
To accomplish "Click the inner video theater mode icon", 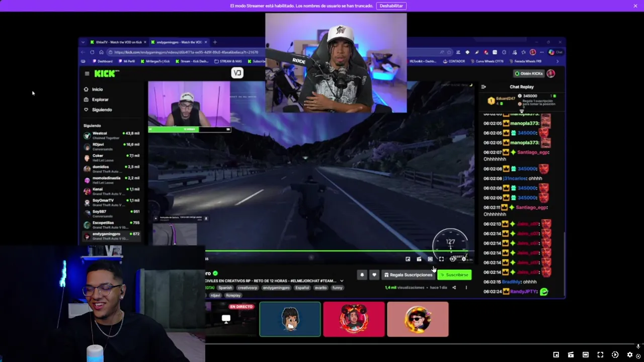I will [430, 259].
